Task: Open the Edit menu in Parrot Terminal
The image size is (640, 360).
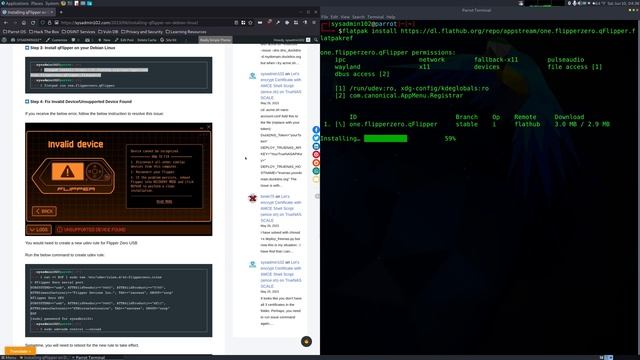Action: pos(334,17)
